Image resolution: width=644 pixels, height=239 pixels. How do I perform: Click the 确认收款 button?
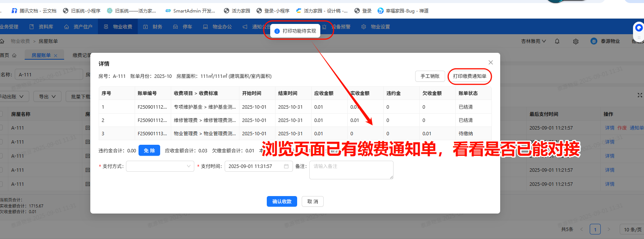[x=282, y=201]
